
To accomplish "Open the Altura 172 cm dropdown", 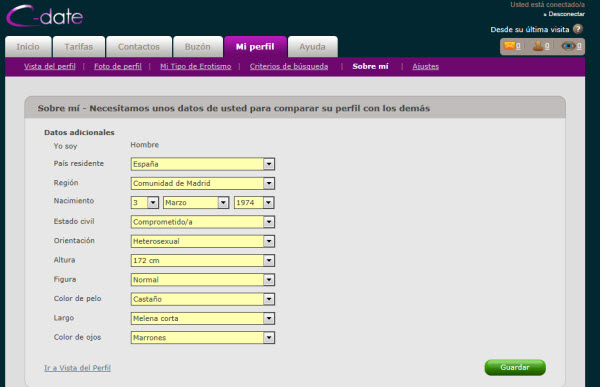I will (x=203, y=260).
